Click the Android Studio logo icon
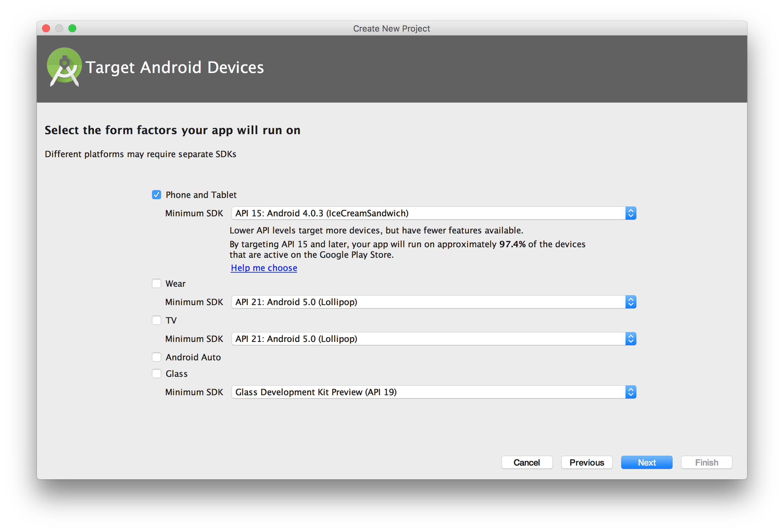 [x=64, y=67]
